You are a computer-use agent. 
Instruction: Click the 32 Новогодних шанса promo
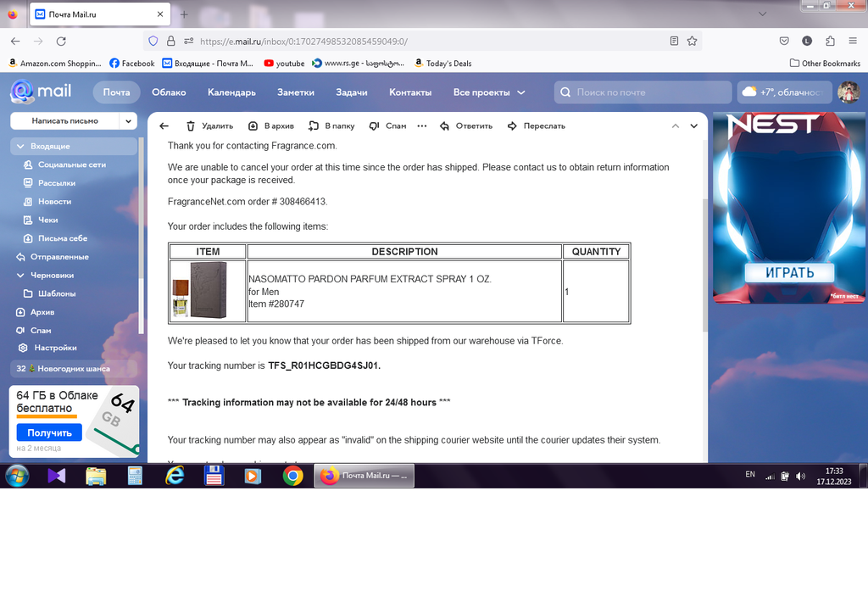(74, 368)
